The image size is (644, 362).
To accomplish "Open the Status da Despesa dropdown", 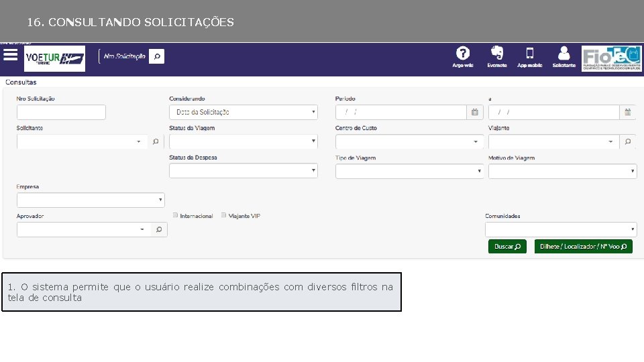I will (243, 171).
